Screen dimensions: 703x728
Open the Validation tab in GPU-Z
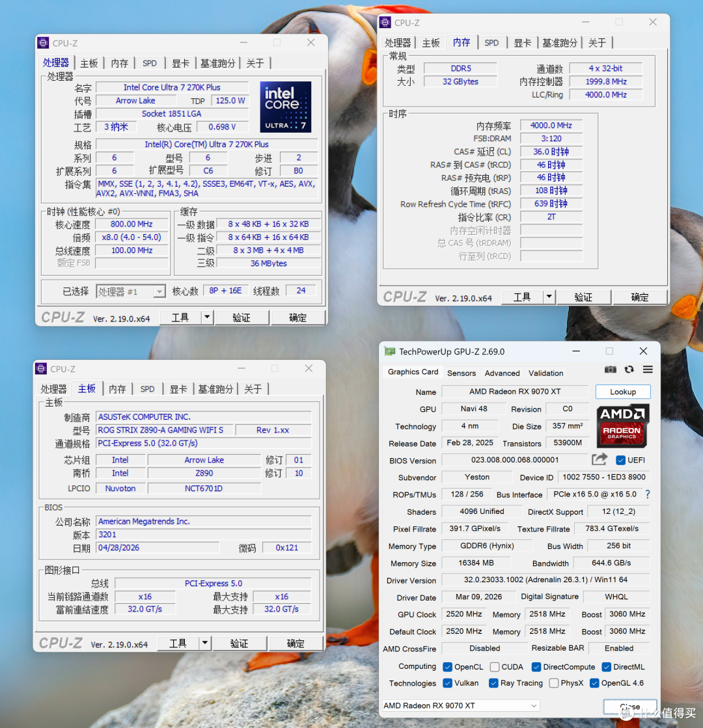[546, 373]
